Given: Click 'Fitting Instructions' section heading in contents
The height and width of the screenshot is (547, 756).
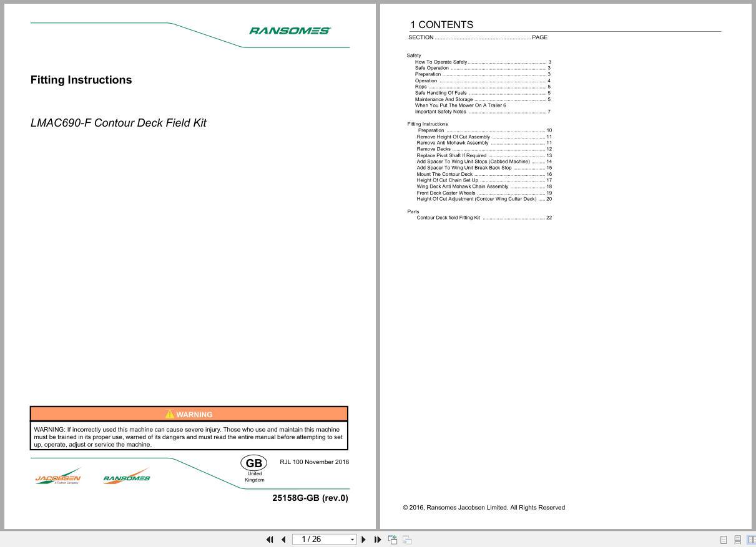Looking at the screenshot, I should click(x=428, y=124).
